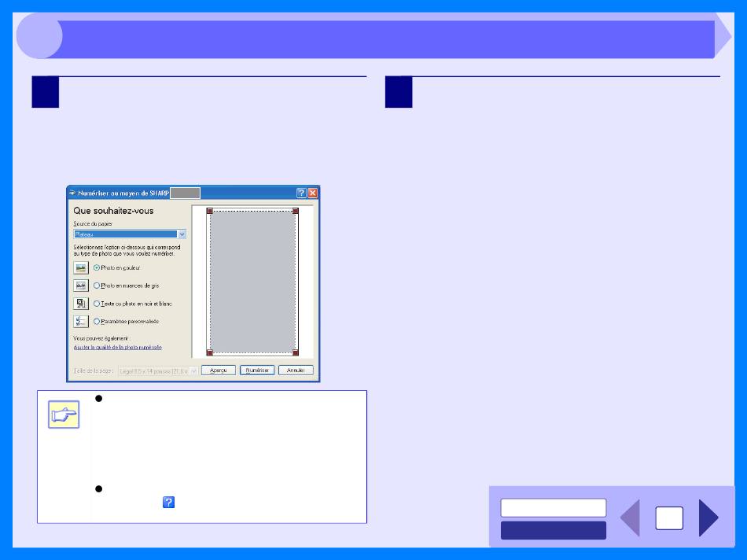Click the "Aperçu" button

click(x=218, y=370)
